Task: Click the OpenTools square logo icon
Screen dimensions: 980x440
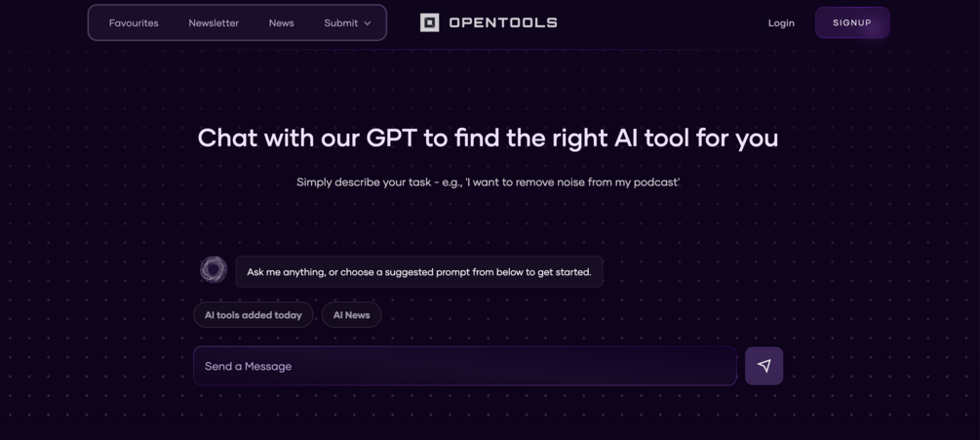Action: pyautogui.click(x=429, y=22)
